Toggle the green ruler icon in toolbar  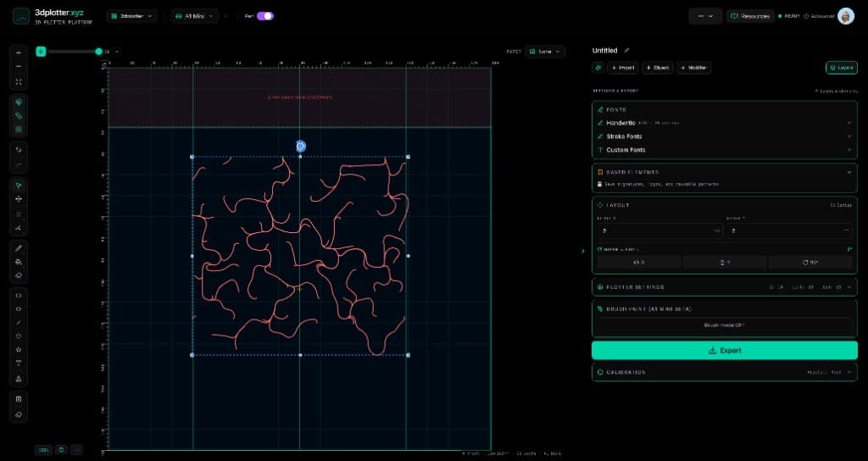coord(19,115)
